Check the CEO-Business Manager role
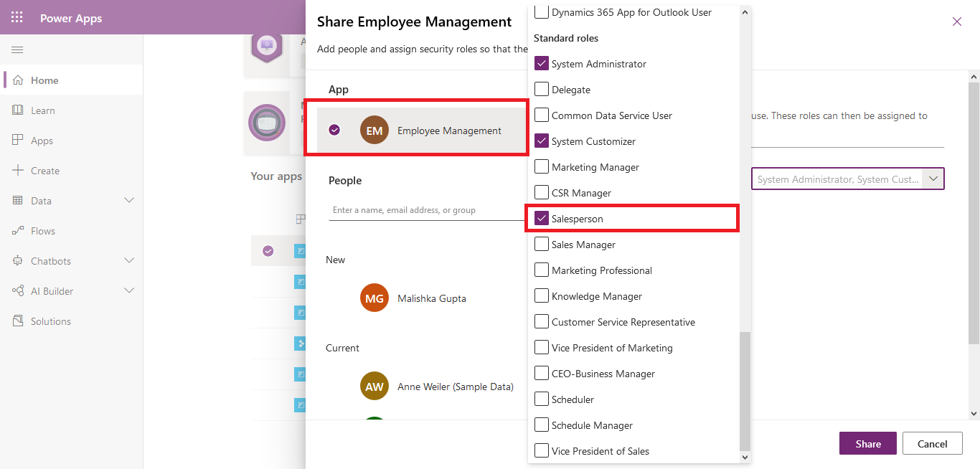 point(542,373)
